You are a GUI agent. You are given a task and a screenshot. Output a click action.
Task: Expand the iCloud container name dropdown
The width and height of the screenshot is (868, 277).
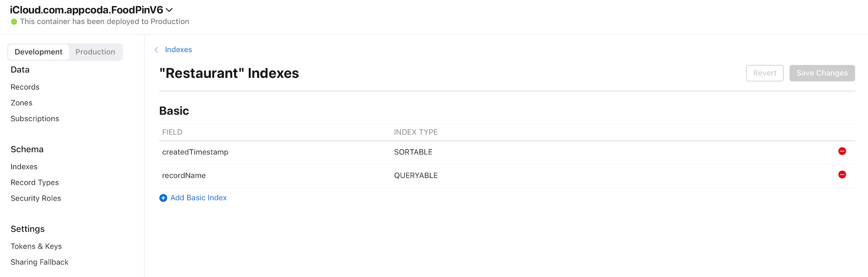pos(170,10)
